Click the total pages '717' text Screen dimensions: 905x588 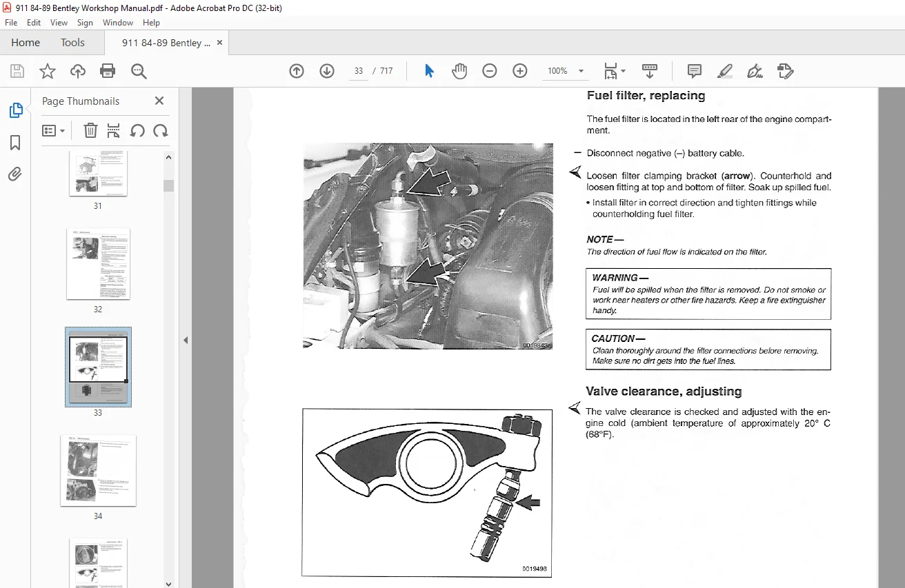(386, 71)
